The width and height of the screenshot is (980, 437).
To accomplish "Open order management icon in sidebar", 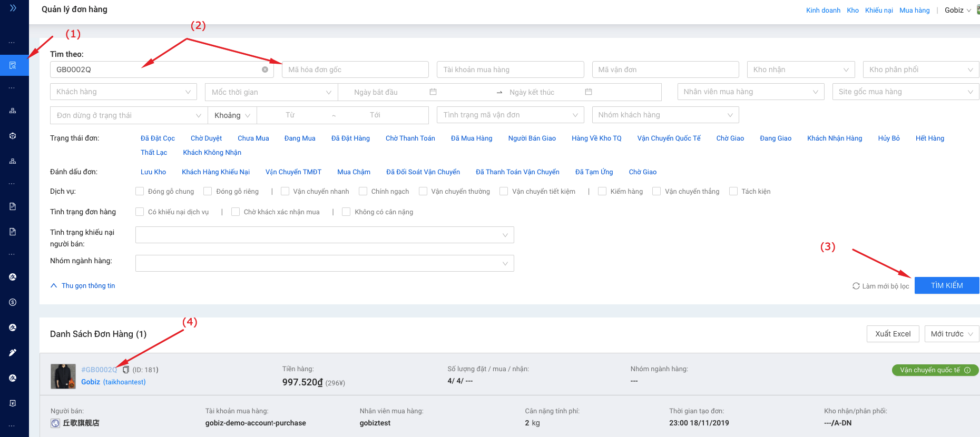I will [x=13, y=65].
